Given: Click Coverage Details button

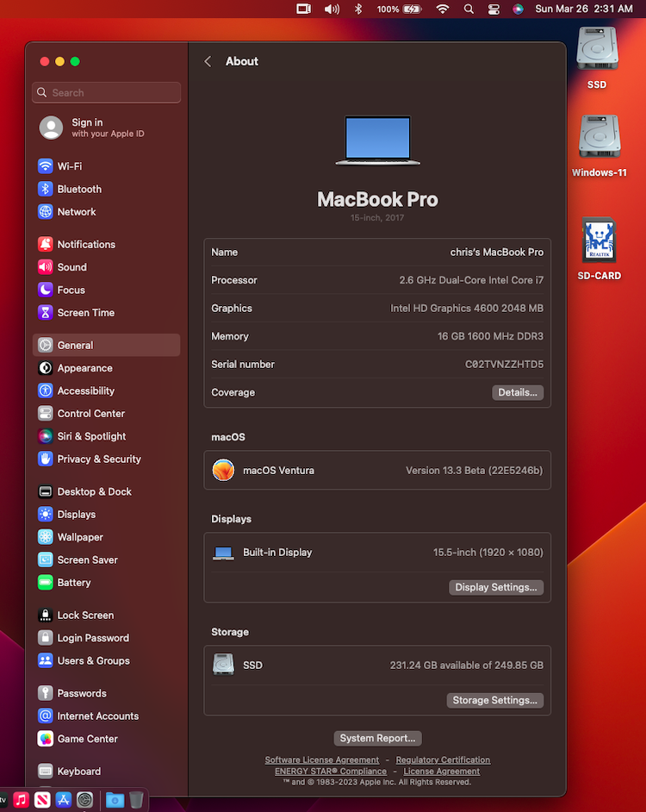Looking at the screenshot, I should tap(518, 392).
